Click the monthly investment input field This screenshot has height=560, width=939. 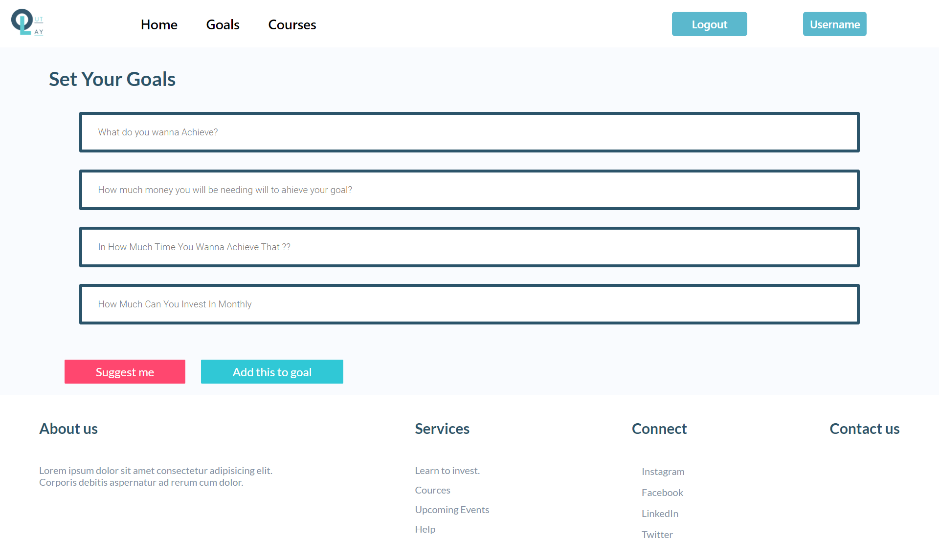(469, 304)
